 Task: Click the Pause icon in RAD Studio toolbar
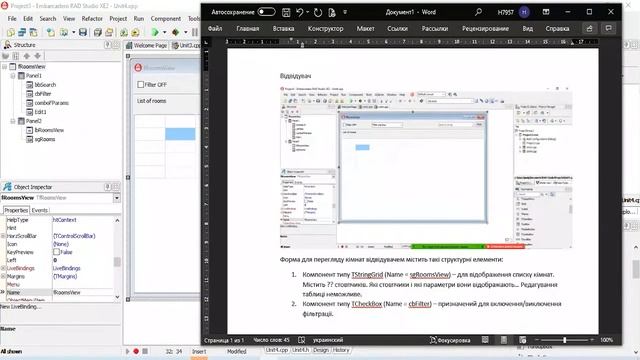click(x=195, y=32)
